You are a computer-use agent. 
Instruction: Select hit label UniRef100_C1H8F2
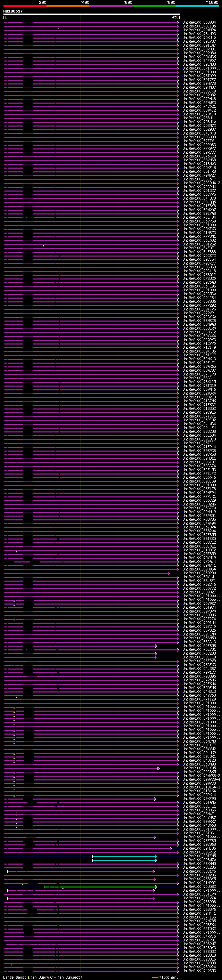(x=199, y=550)
